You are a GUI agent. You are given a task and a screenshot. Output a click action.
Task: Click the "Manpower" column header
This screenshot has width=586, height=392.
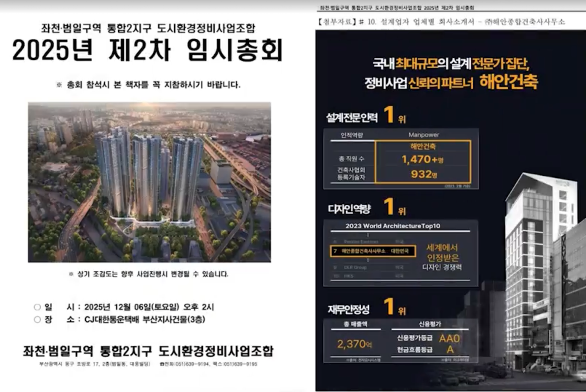pos(424,135)
